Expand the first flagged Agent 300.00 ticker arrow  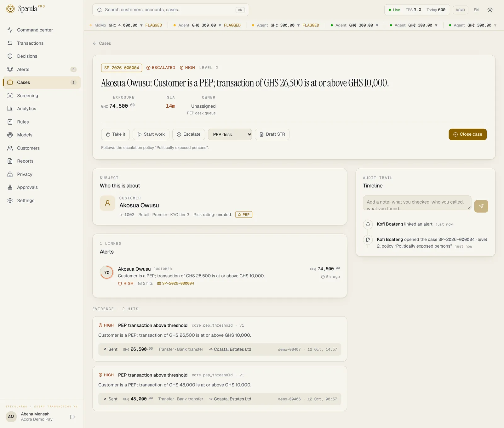tap(220, 25)
